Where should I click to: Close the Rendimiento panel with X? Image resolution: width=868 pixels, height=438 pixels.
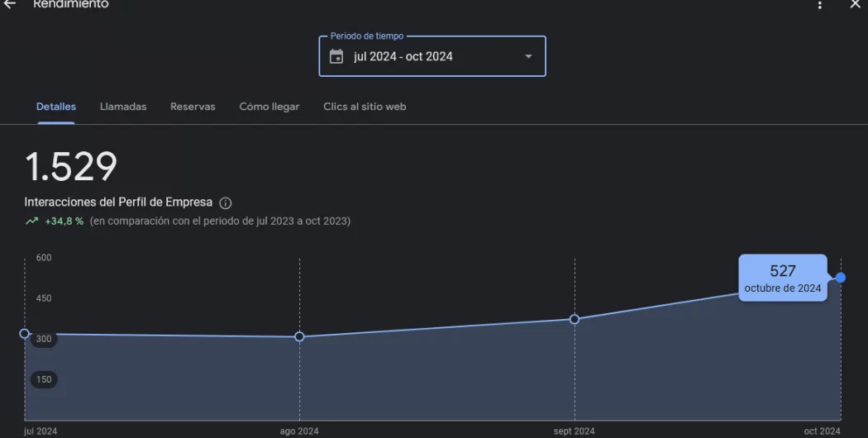click(856, 4)
